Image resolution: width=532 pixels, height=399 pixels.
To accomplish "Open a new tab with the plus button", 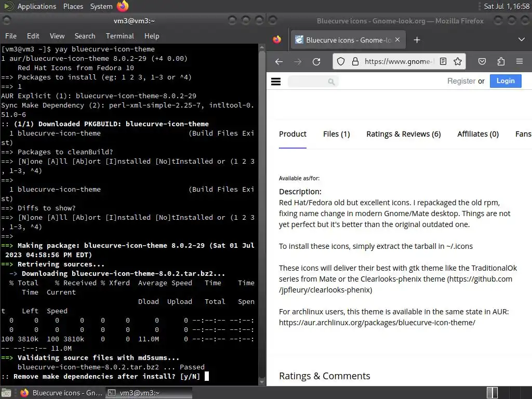I will [417, 40].
